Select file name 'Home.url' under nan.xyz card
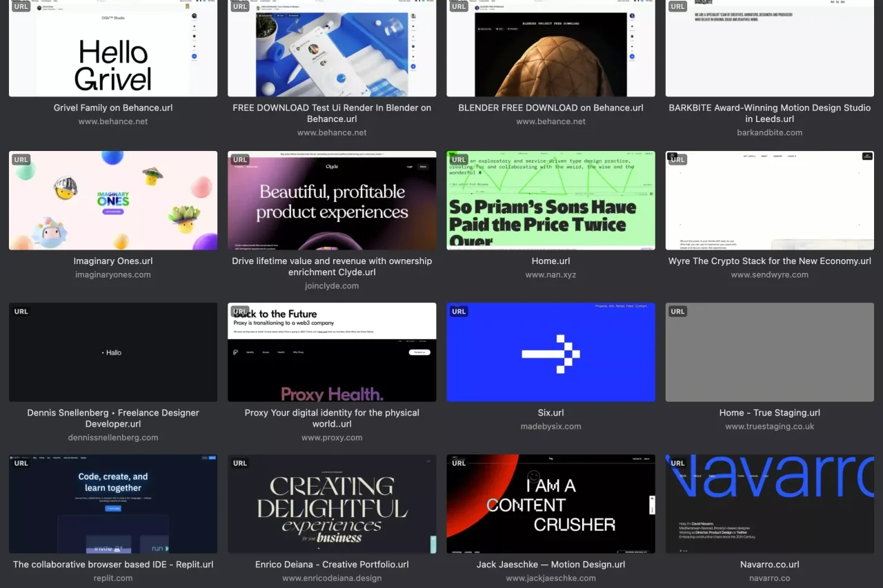The height and width of the screenshot is (588, 883). coord(550,261)
